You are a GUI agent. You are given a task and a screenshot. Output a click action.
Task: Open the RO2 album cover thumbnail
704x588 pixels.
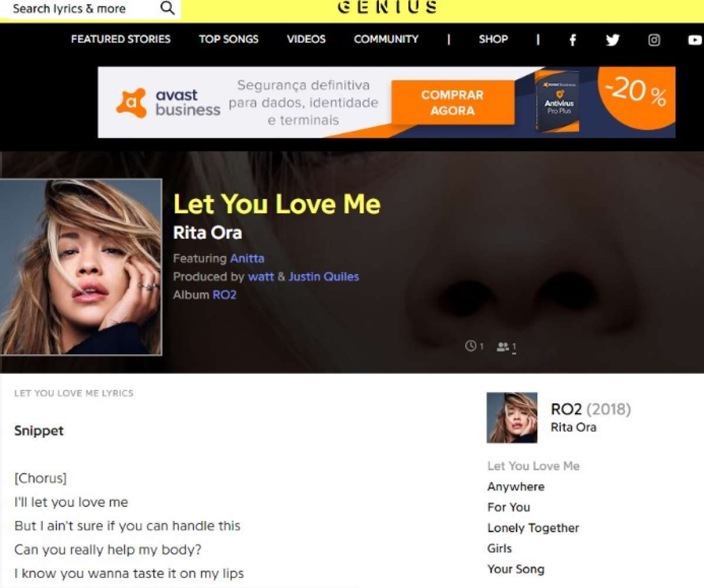click(512, 417)
